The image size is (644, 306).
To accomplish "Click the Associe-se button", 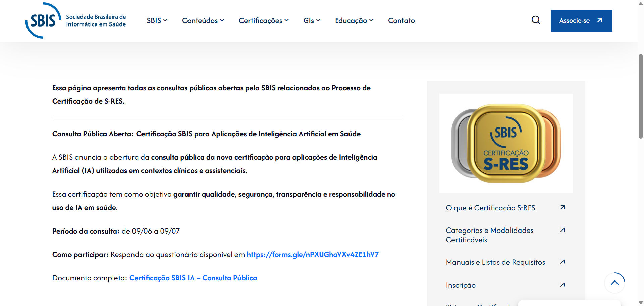I will click(582, 20).
